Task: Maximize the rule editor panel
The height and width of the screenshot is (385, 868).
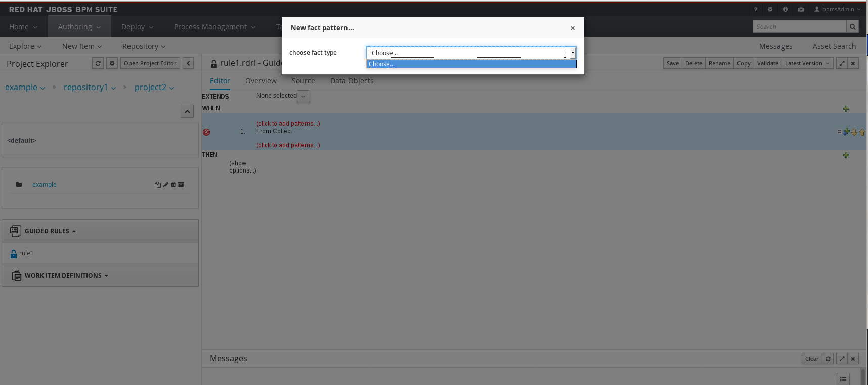Action: click(x=842, y=63)
